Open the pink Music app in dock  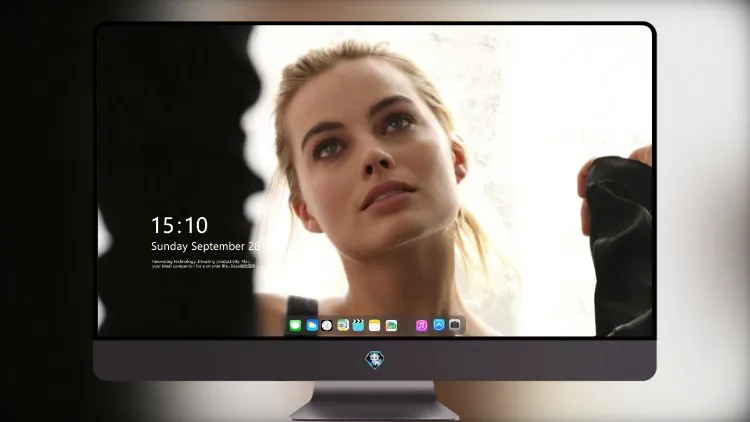tap(421, 325)
